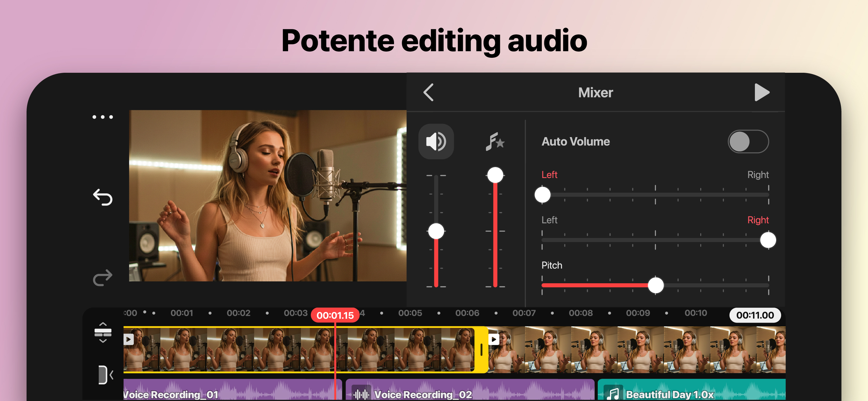Click the clip volume vertical slider knob
Screen dimensions: 868x401
coord(436,231)
